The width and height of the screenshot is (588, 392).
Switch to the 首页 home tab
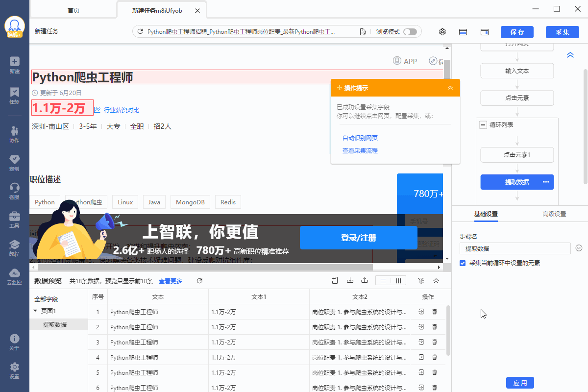(x=73, y=10)
